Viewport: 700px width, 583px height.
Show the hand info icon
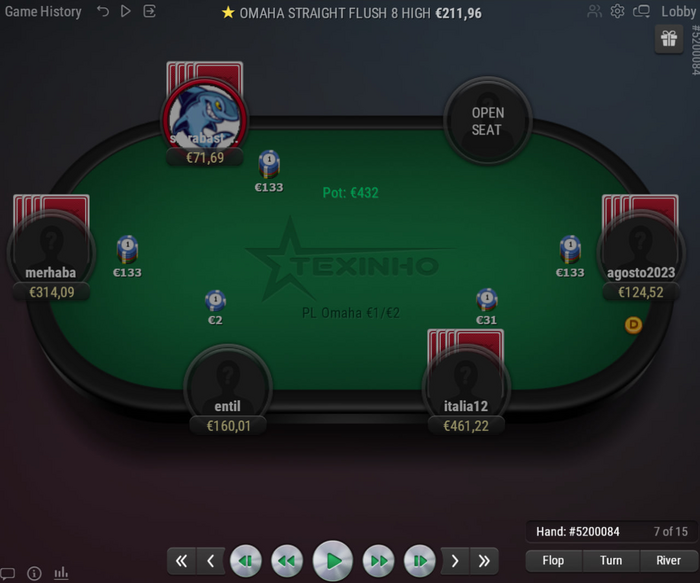pos(34,573)
